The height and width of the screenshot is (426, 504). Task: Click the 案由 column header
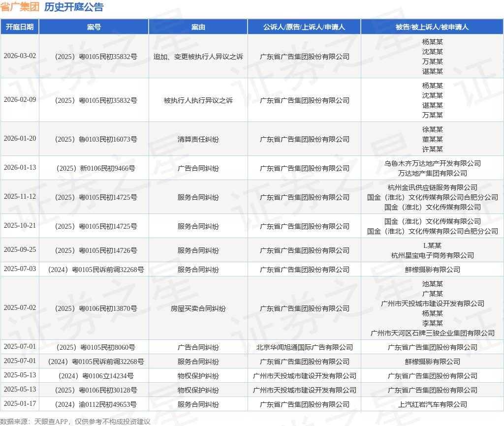[x=198, y=27]
